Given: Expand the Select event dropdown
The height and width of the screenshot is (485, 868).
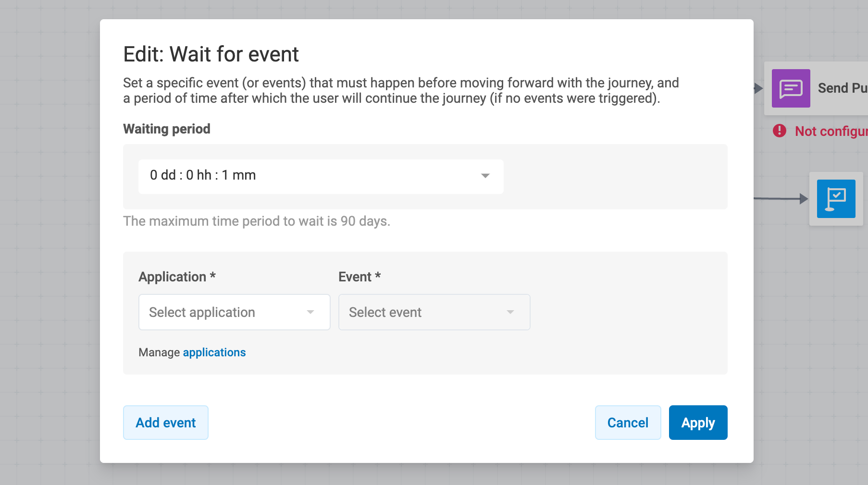Looking at the screenshot, I should pyautogui.click(x=434, y=312).
